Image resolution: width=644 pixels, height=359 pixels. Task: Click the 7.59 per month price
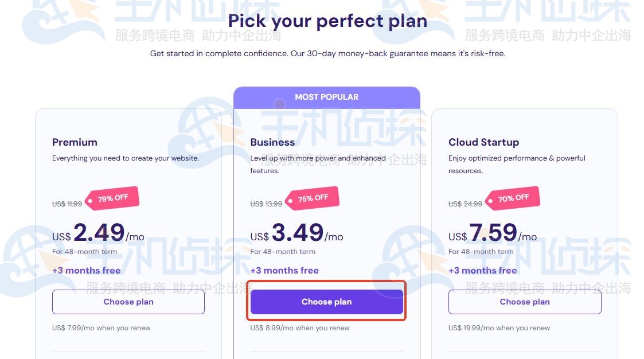pos(494,233)
